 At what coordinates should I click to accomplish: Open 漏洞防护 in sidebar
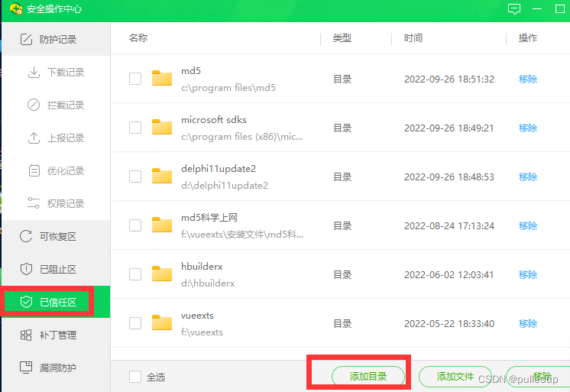pos(56,368)
